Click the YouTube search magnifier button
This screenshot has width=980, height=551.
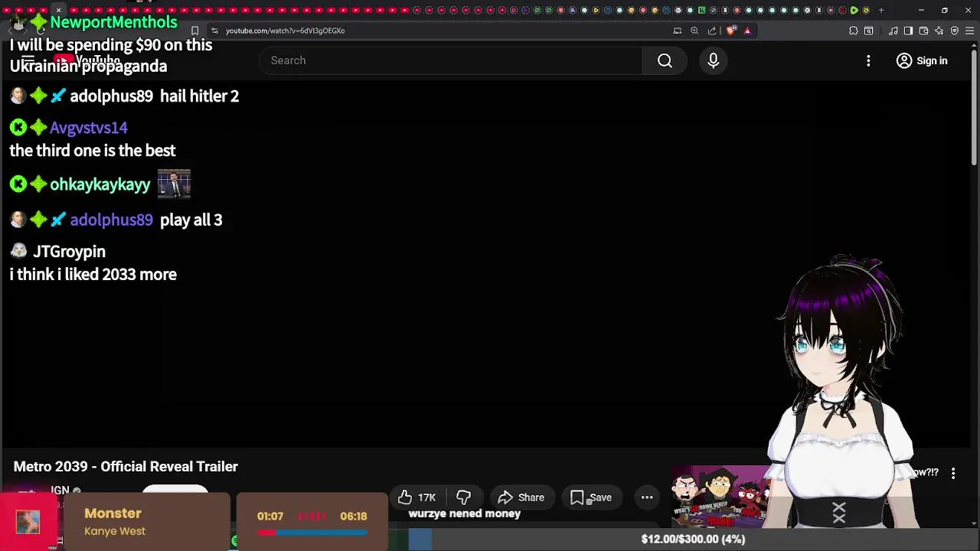point(665,60)
